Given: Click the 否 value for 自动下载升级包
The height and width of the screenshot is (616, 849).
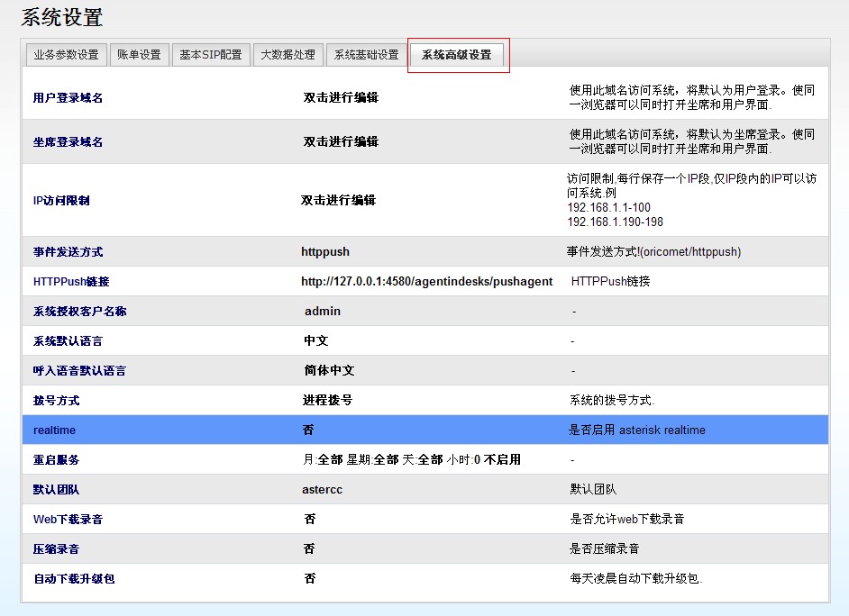Looking at the screenshot, I should coord(309,578).
